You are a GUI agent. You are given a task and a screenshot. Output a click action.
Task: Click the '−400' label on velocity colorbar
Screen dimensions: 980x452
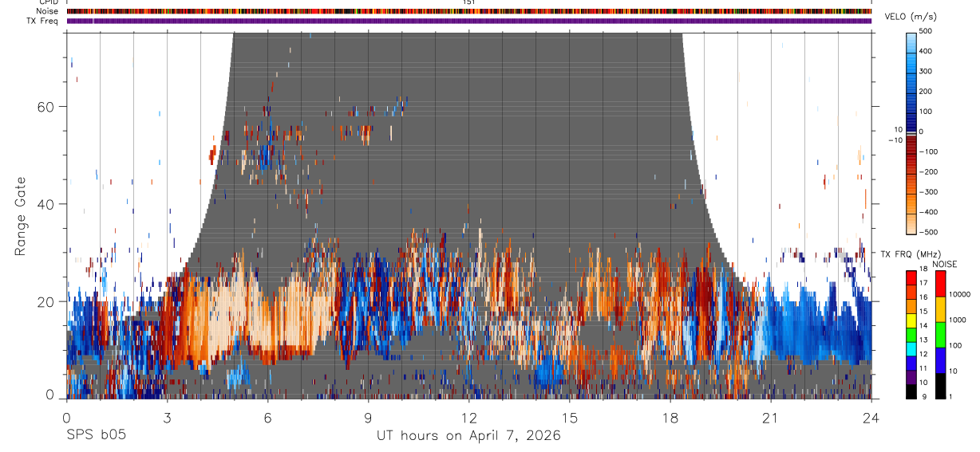(x=927, y=212)
